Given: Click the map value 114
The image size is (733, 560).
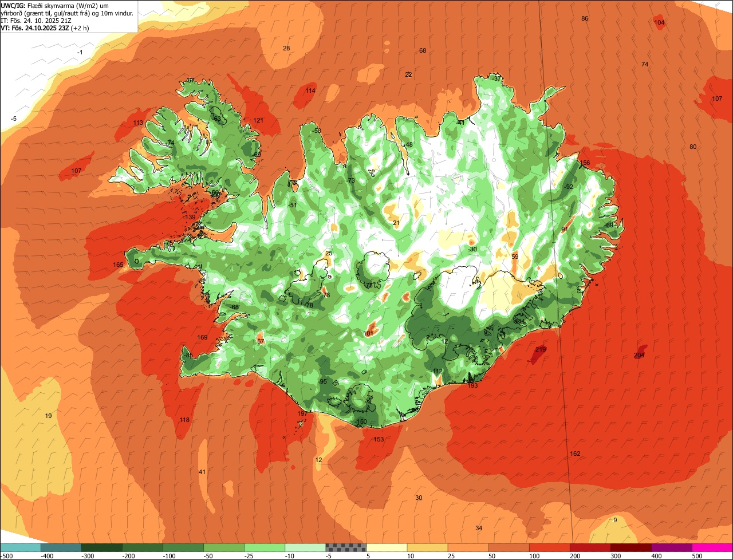Looking at the screenshot, I should (x=310, y=90).
